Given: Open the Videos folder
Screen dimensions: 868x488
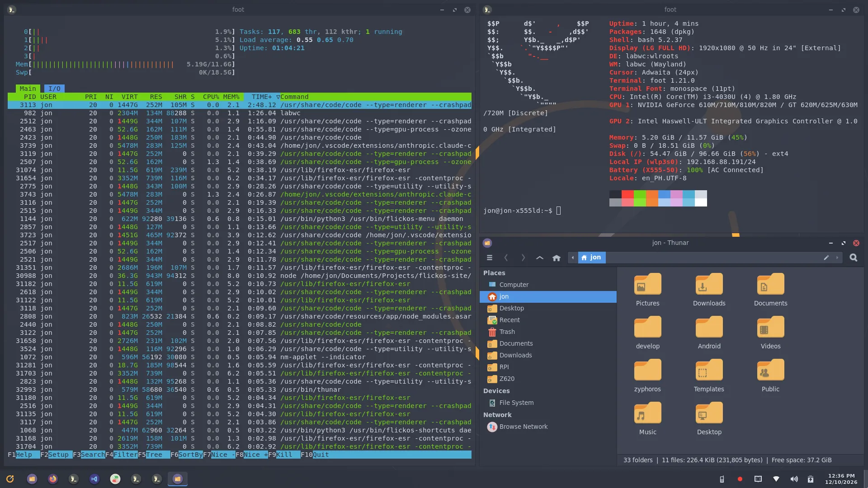Looking at the screenshot, I should 770,333.
